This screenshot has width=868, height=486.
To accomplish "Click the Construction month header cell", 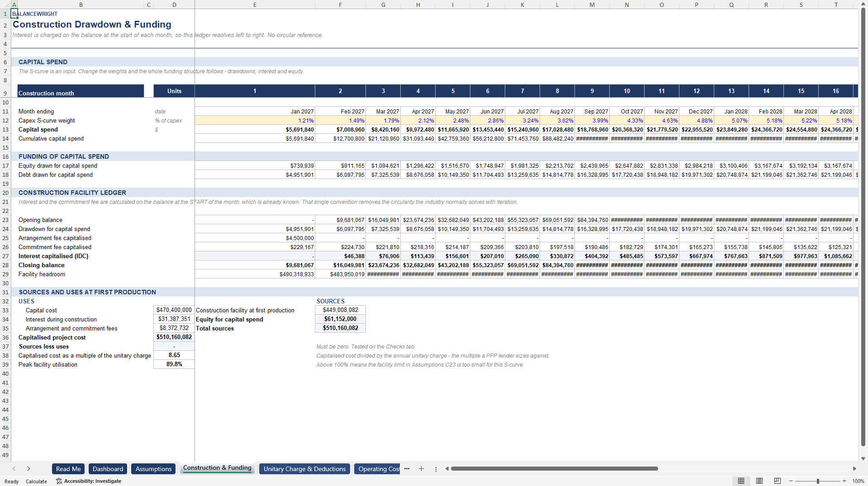I will (x=81, y=91).
